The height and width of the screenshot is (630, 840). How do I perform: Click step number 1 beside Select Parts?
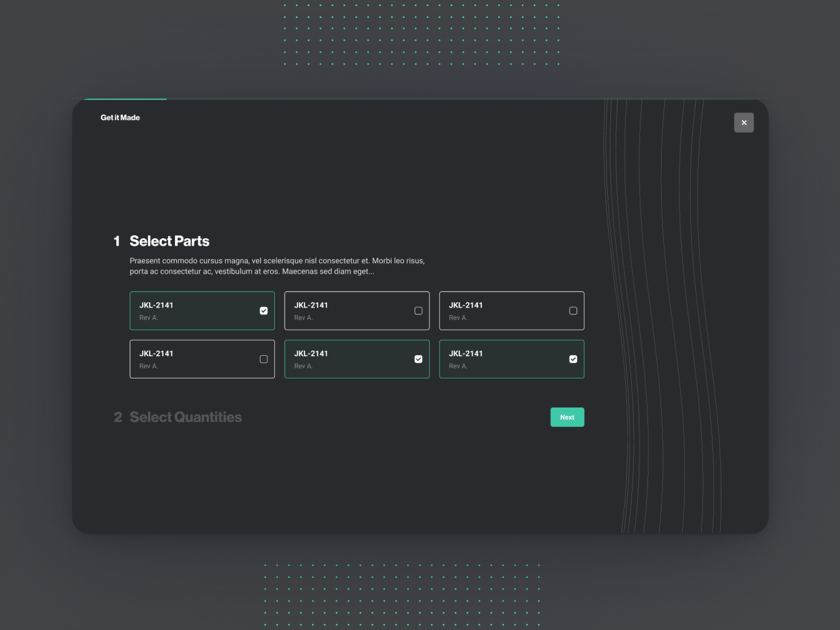click(117, 241)
